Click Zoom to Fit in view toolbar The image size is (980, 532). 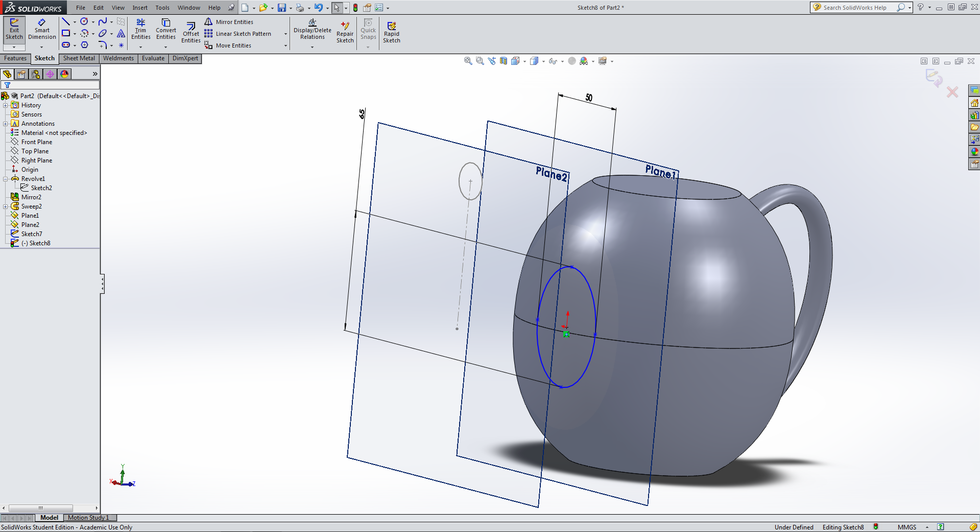468,61
